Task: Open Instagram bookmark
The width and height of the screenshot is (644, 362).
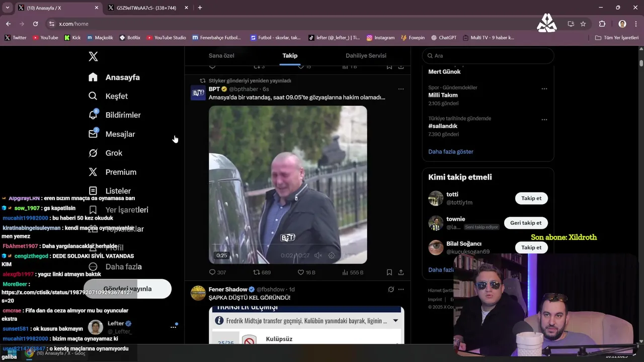Action: (380, 38)
